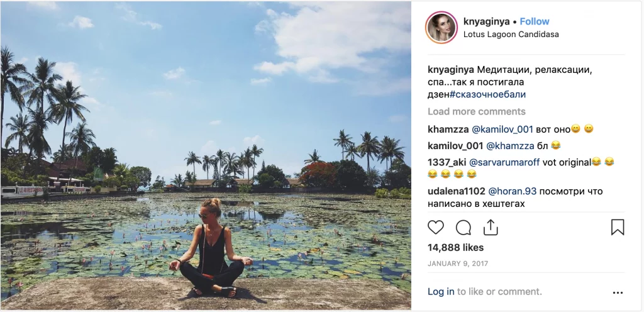
Task: Save the post with the bookmark icon
Action: [618, 227]
